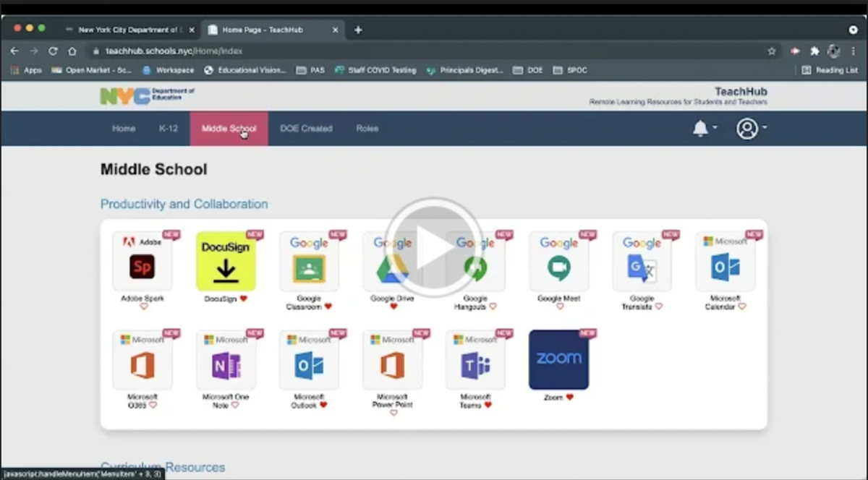Image resolution: width=868 pixels, height=480 pixels.
Task: Toggle favorite heart for Microsoft O365
Action: (153, 405)
